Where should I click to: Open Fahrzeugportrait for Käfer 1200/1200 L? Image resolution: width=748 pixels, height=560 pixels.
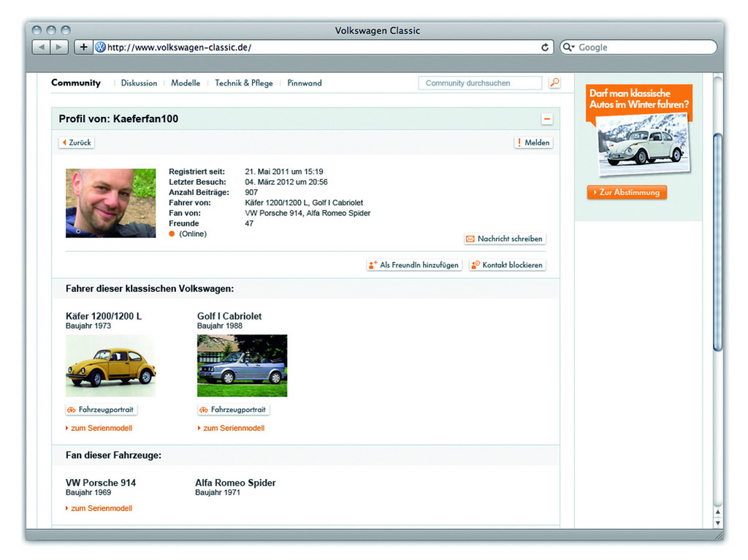[x=101, y=410]
